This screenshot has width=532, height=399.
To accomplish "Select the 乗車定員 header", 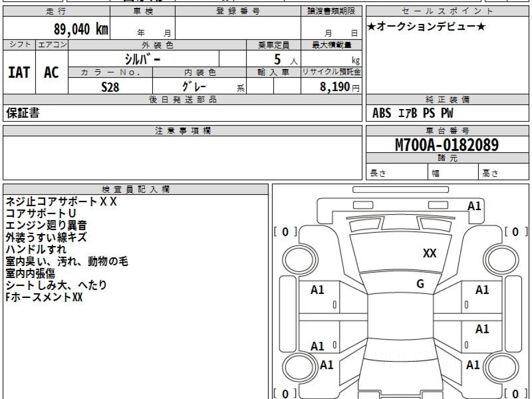I will (x=274, y=45).
